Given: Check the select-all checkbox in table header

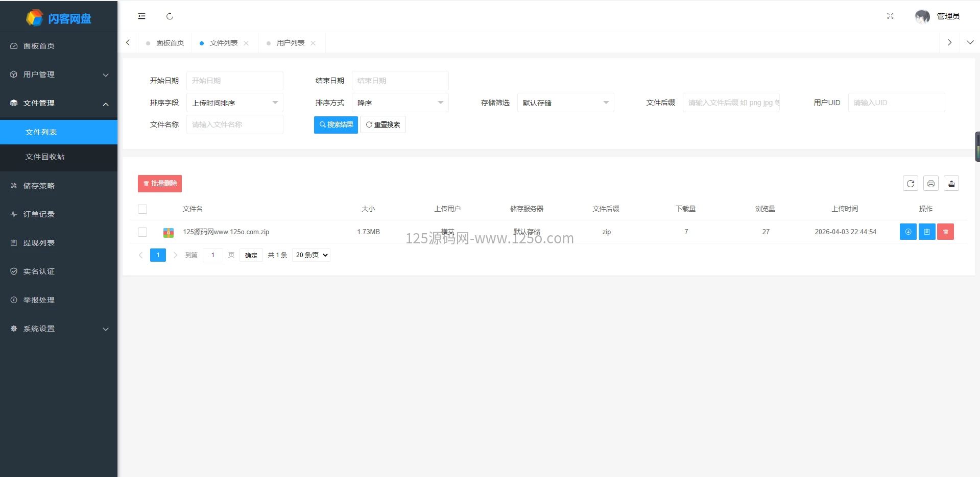Looking at the screenshot, I should pyautogui.click(x=142, y=209).
